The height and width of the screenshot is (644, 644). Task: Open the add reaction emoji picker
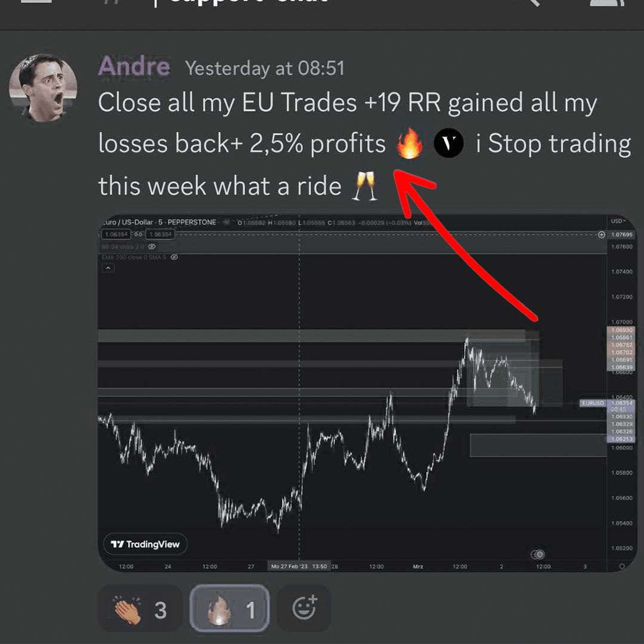(304, 608)
